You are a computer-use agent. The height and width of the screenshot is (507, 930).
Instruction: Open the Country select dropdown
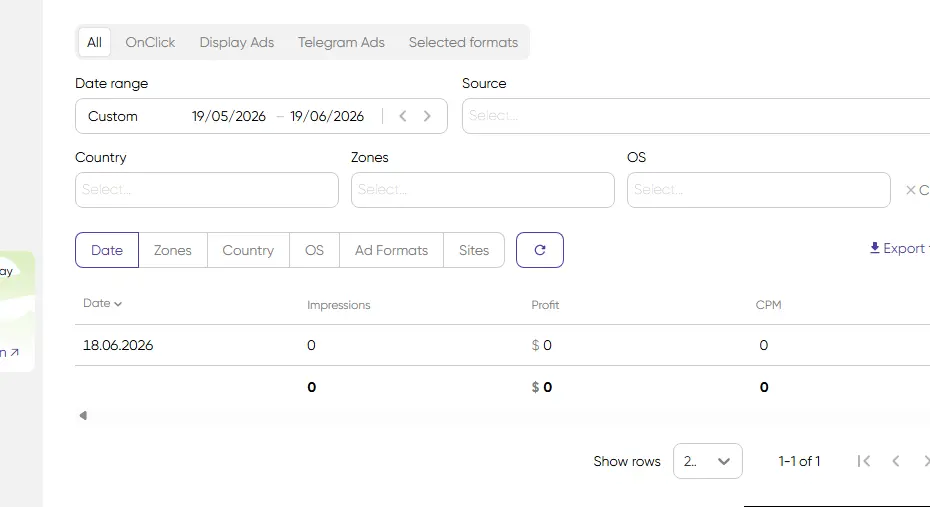(x=207, y=190)
